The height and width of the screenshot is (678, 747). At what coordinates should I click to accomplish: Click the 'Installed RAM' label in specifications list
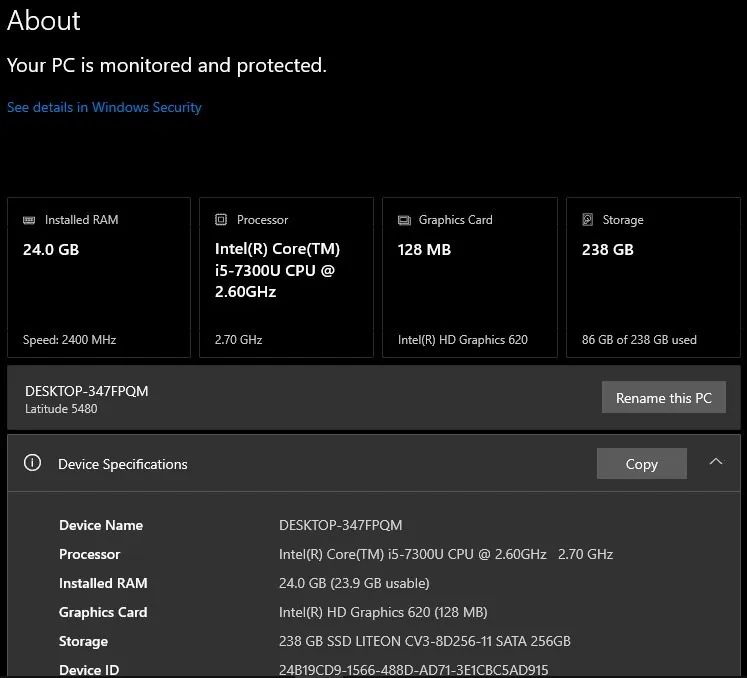(103, 583)
